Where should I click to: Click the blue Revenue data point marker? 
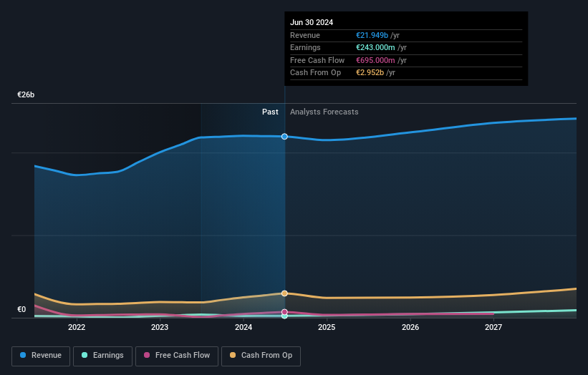[284, 137]
